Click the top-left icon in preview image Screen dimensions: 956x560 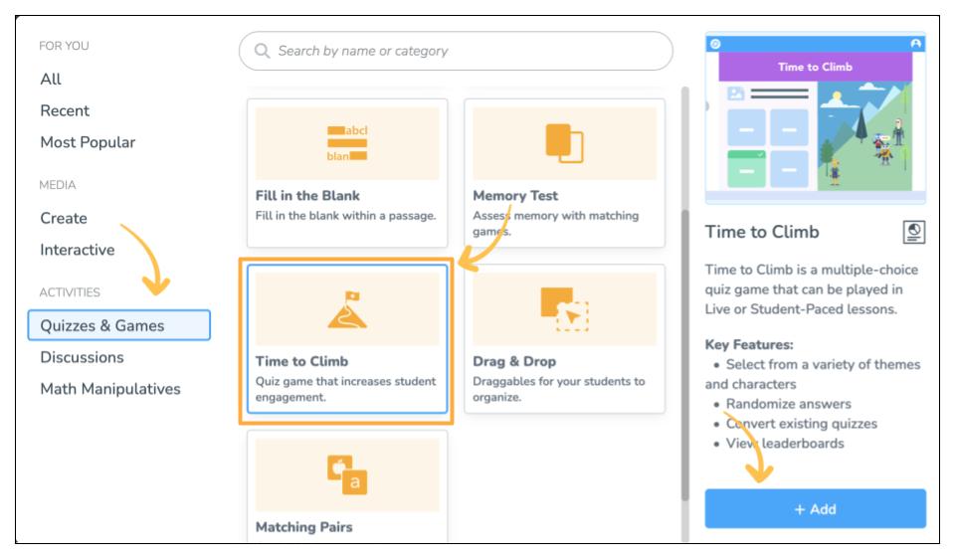[714, 44]
